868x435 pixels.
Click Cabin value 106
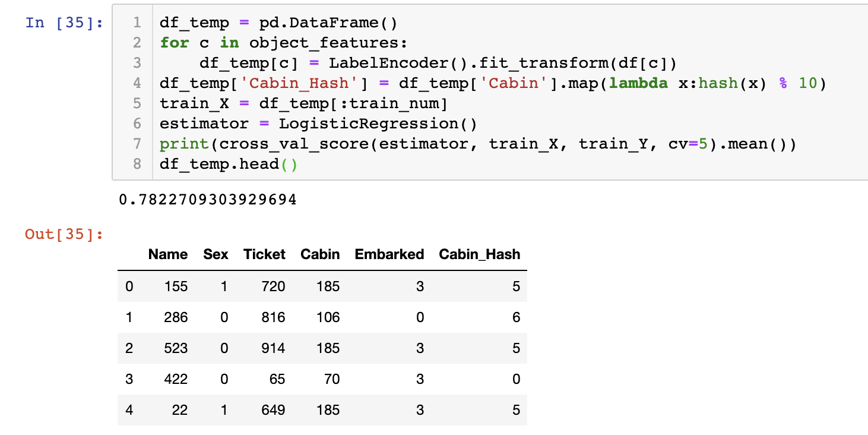[x=328, y=317]
